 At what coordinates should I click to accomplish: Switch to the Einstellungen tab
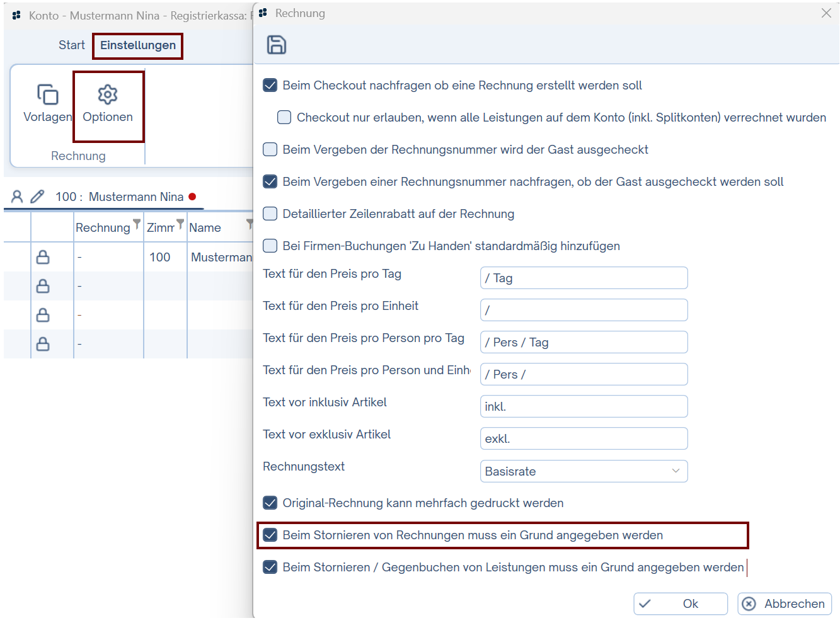click(x=138, y=45)
